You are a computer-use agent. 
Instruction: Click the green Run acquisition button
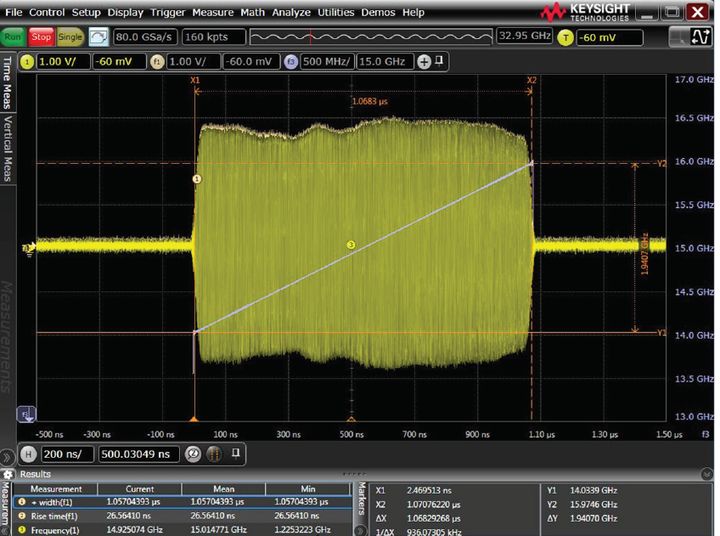pyautogui.click(x=13, y=37)
